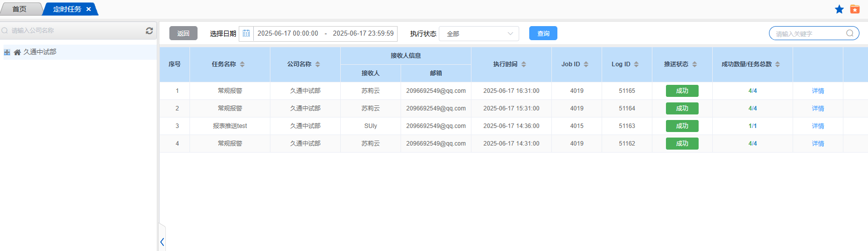The image size is (868, 251).
Task: Click the refresh icon beside company search
Action: pos(149,31)
